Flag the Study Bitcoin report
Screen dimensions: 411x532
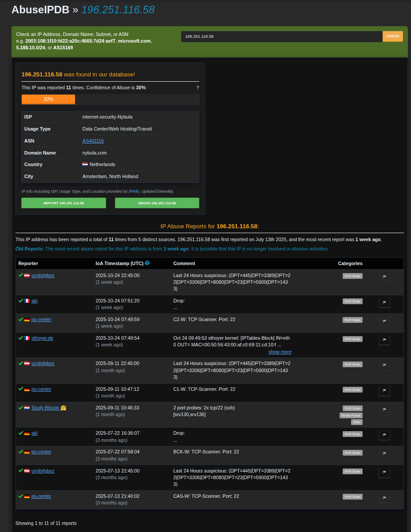click(384, 409)
